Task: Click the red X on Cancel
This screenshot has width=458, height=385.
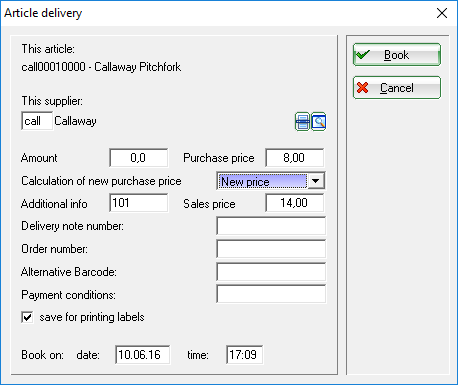Action: coord(362,88)
